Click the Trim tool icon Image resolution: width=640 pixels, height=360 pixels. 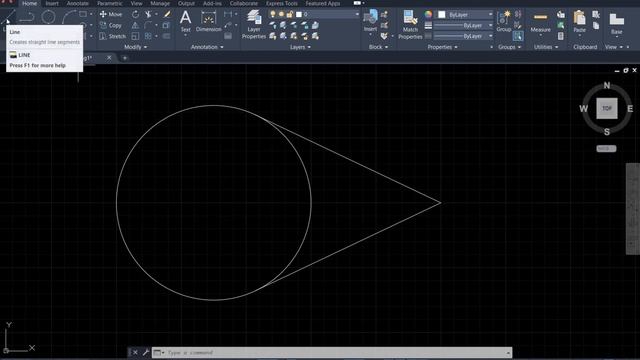coord(148,14)
